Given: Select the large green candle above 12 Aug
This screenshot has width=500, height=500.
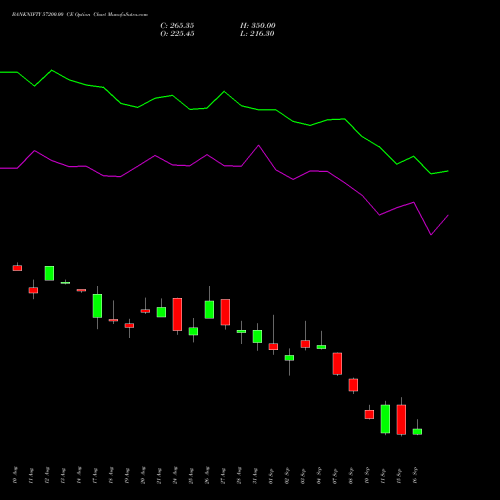Looking at the screenshot, I should (x=49, y=273).
